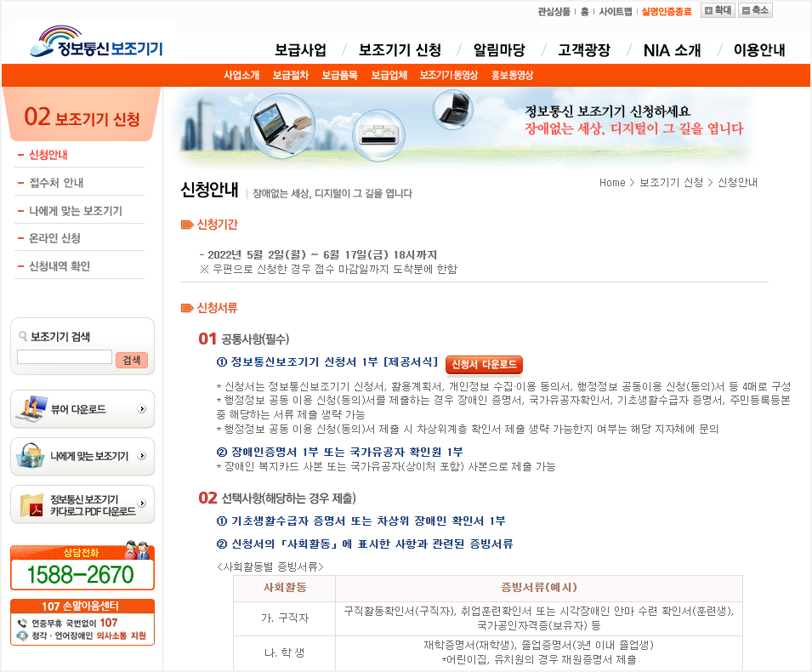Click Home in the breadcrumb

coord(612,182)
